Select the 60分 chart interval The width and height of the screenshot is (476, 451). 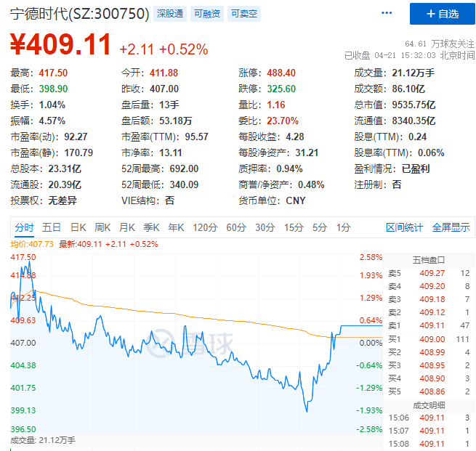[x=236, y=227]
